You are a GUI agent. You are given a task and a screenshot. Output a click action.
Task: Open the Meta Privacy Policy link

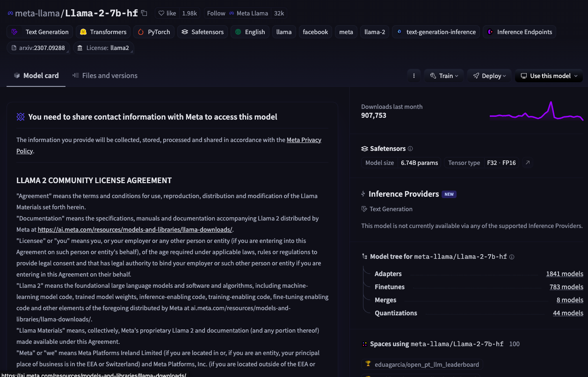click(304, 140)
